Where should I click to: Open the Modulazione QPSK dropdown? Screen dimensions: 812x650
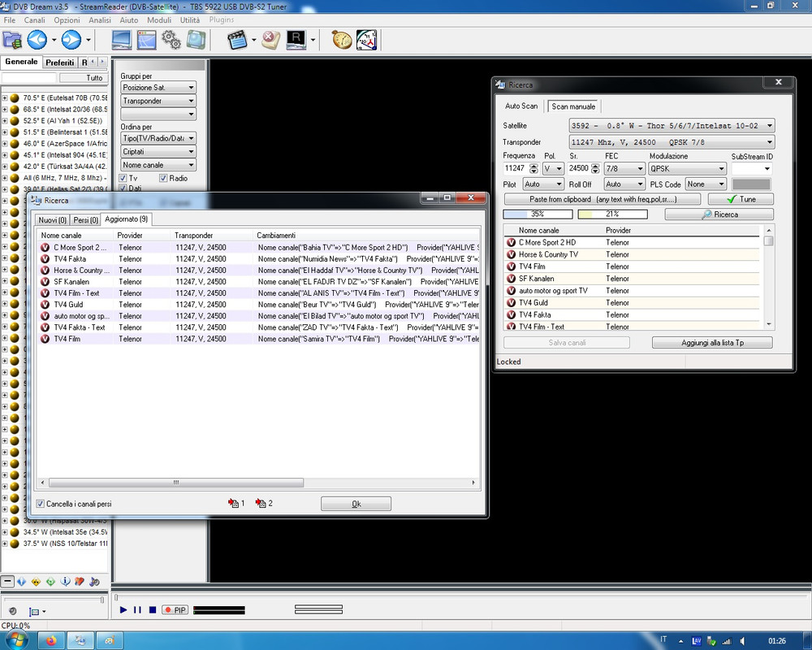click(687, 168)
